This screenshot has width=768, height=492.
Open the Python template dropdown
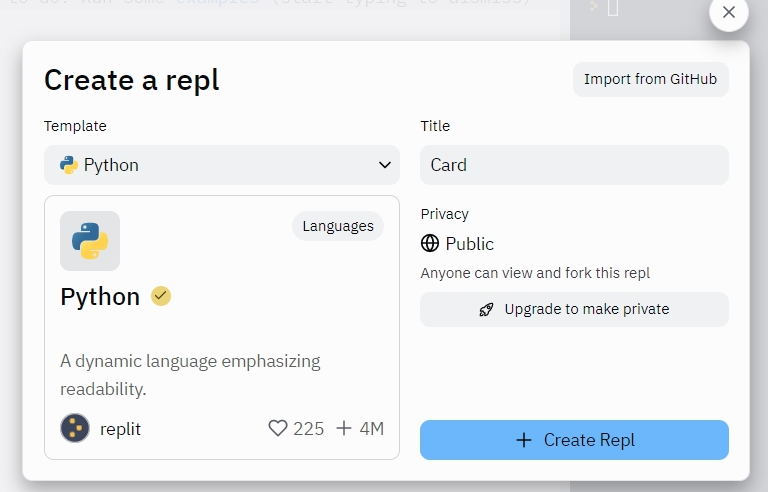[x=222, y=165]
